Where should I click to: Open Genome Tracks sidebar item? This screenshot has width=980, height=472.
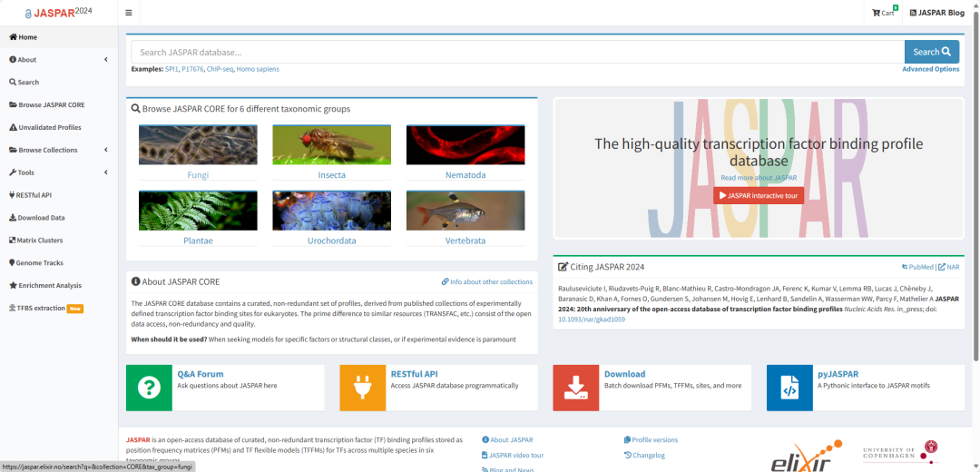click(x=59, y=262)
